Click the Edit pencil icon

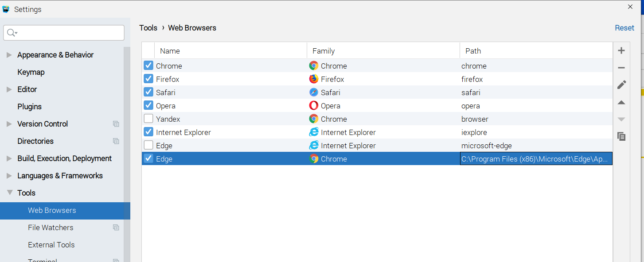621,85
